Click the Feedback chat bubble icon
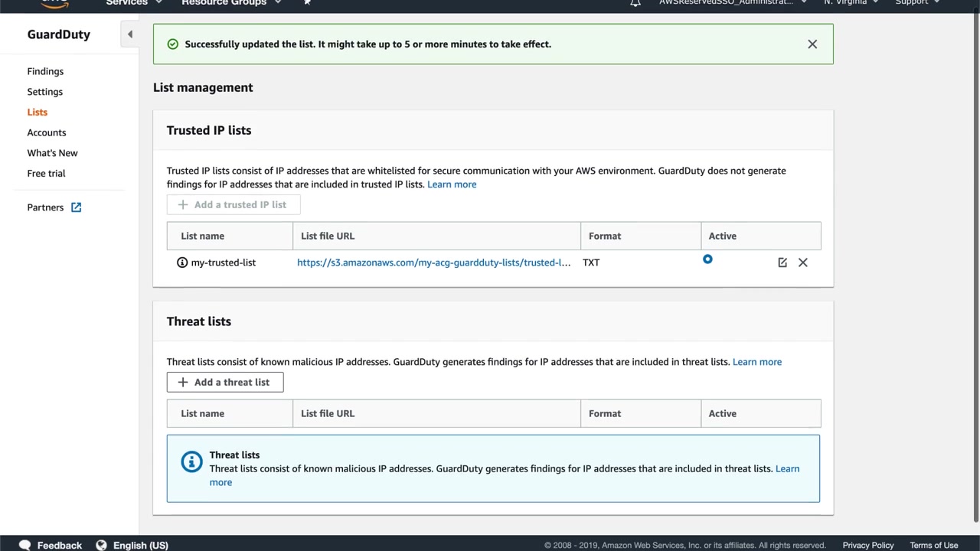980x551 pixels. pos(24,545)
